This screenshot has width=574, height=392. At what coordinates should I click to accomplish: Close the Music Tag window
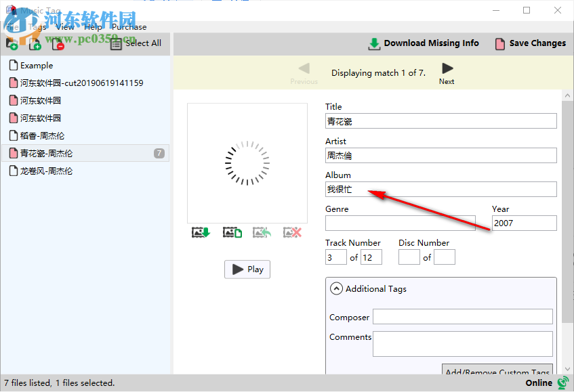[x=558, y=10]
